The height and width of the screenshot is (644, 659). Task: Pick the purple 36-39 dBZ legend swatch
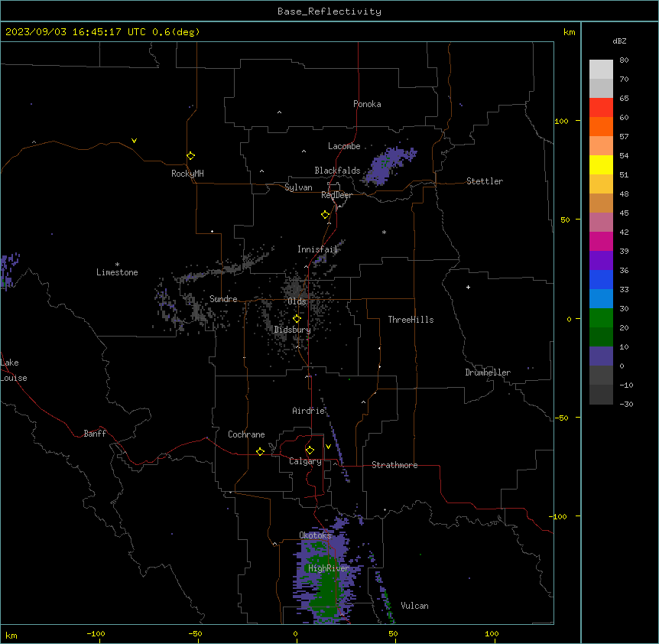[x=601, y=261]
